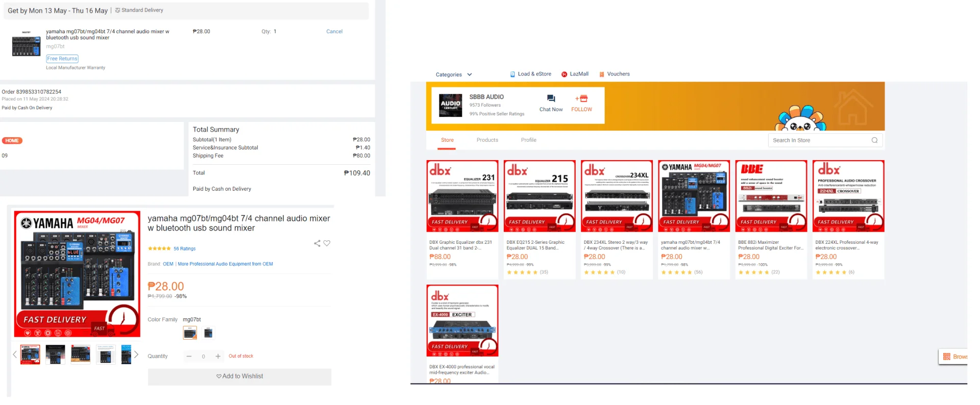
Task: Click the ₱88.00 price on DBX 231
Action: click(440, 257)
